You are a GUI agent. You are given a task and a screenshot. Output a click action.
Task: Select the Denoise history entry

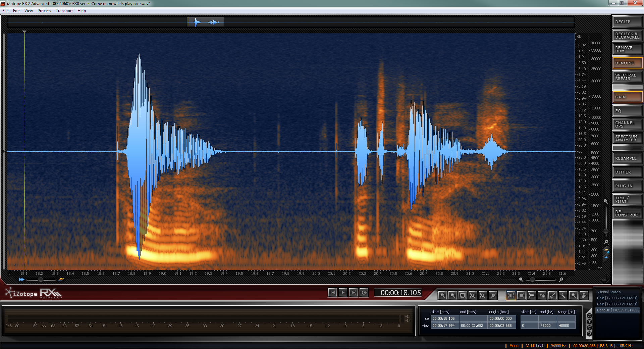coord(618,310)
